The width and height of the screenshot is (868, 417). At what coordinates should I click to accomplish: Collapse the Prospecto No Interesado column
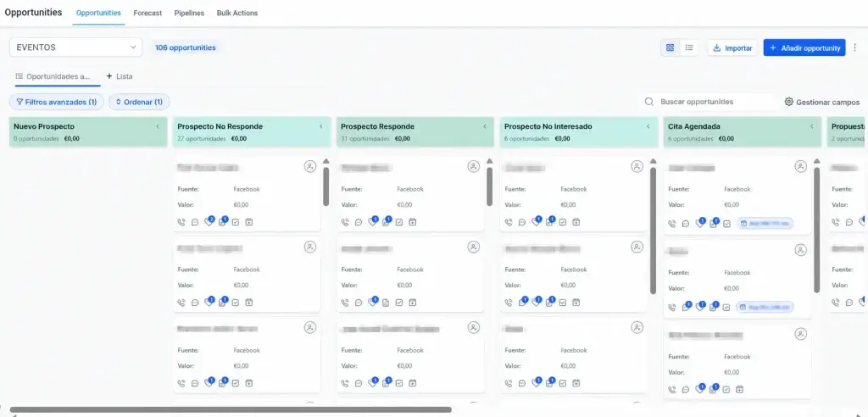click(x=648, y=127)
